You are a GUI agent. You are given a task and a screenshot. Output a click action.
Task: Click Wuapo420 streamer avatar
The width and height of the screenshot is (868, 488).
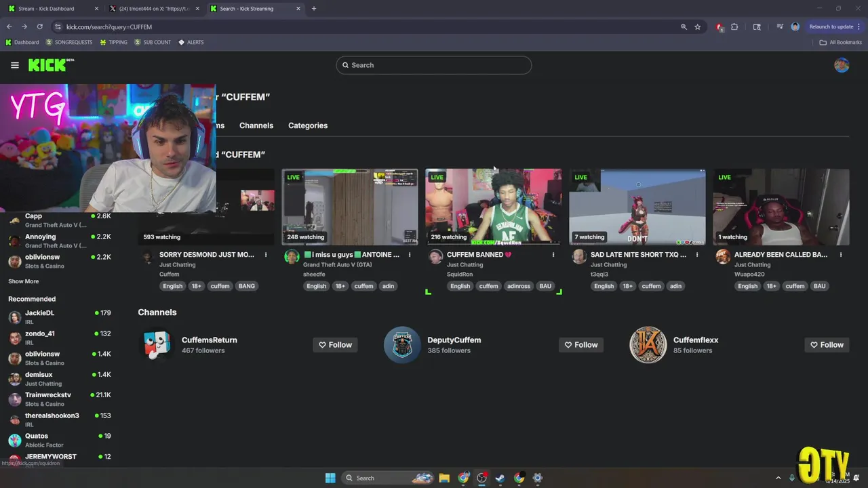pyautogui.click(x=723, y=257)
